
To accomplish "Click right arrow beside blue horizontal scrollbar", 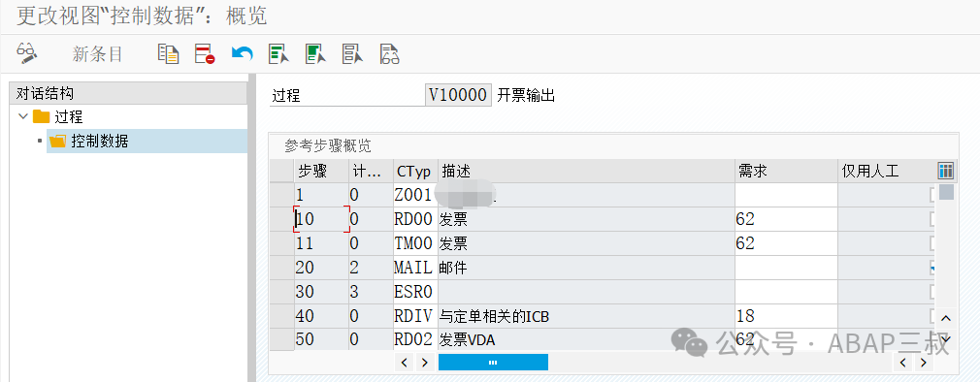I will (424, 362).
